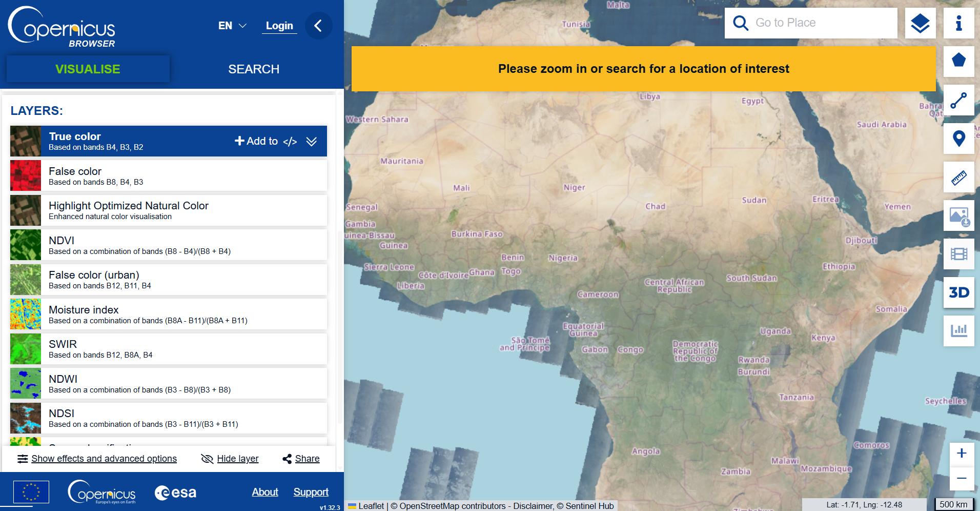Collapse the side panel with arrow

coord(318,26)
